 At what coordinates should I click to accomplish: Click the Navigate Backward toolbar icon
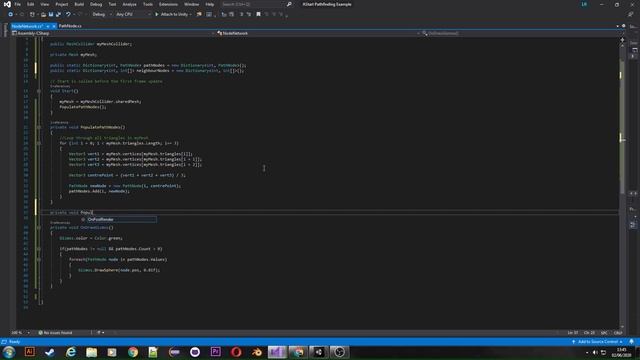[x=11, y=14]
